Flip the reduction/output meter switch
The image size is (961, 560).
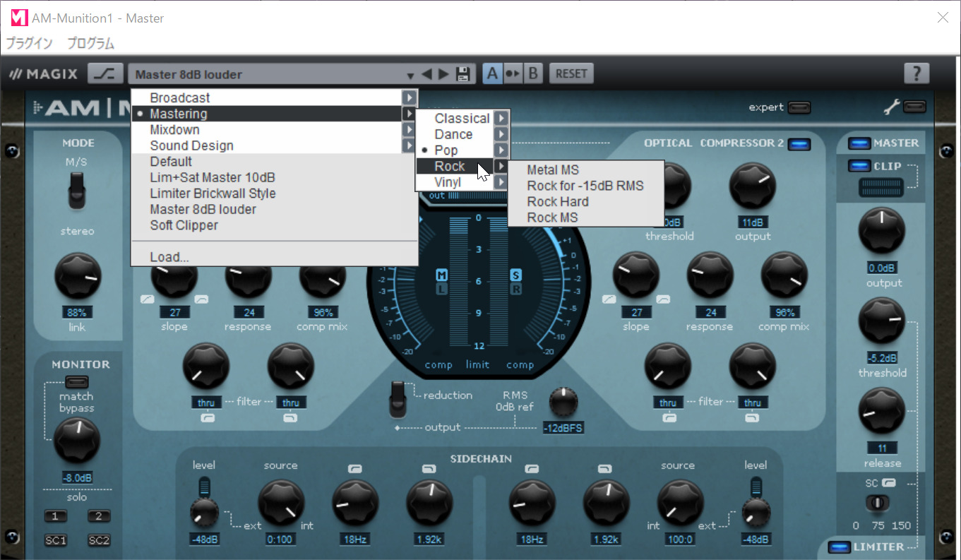coord(398,399)
